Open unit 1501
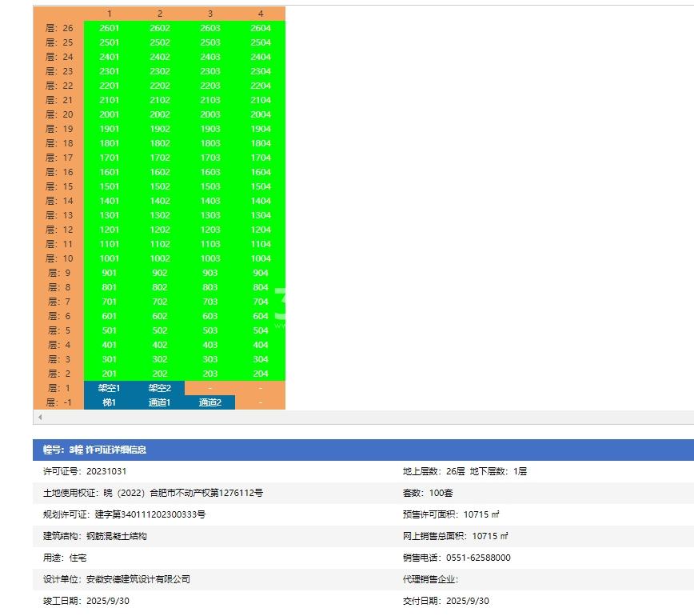The height and width of the screenshot is (616, 694). 109,186
